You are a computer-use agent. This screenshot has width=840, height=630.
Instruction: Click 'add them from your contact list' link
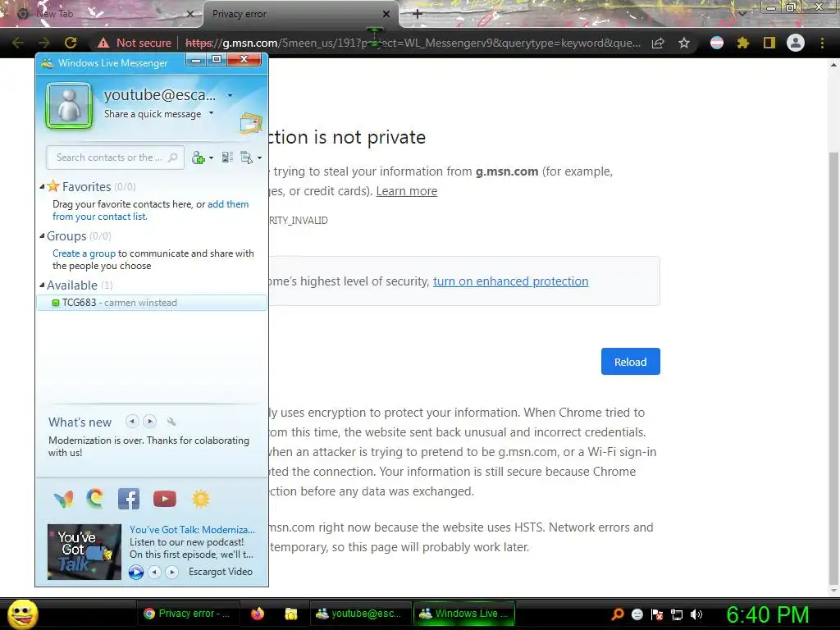pos(151,210)
